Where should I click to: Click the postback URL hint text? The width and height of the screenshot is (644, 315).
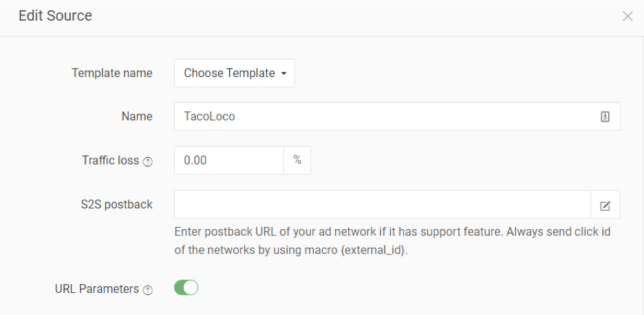[392, 232]
